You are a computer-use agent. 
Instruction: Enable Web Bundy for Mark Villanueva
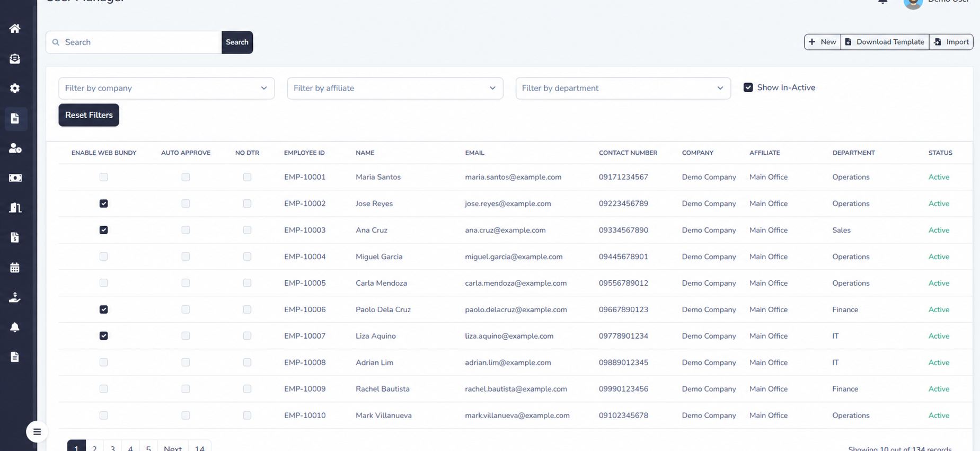click(104, 415)
